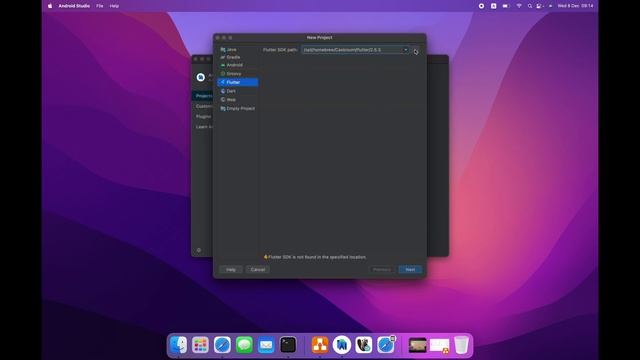Image resolution: width=640 pixels, height=360 pixels.
Task: Open Launchpad from the dock
Action: tap(200, 345)
